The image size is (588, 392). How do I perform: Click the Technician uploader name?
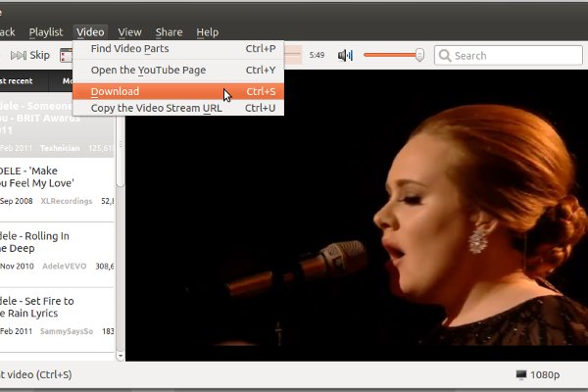tap(60, 149)
